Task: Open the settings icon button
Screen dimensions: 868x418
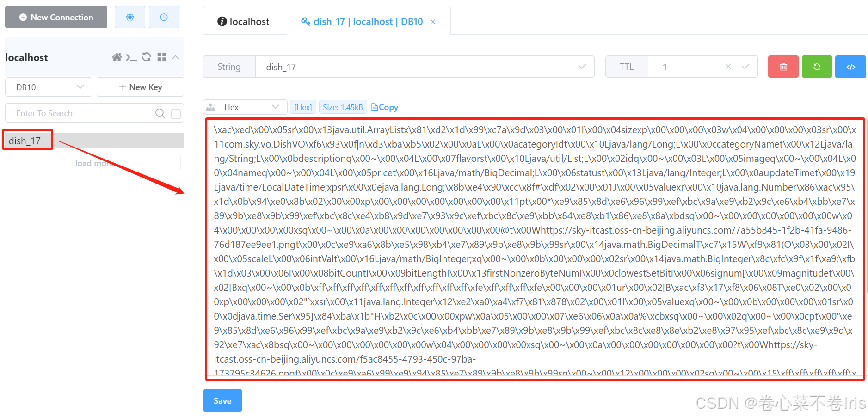Action: (129, 17)
